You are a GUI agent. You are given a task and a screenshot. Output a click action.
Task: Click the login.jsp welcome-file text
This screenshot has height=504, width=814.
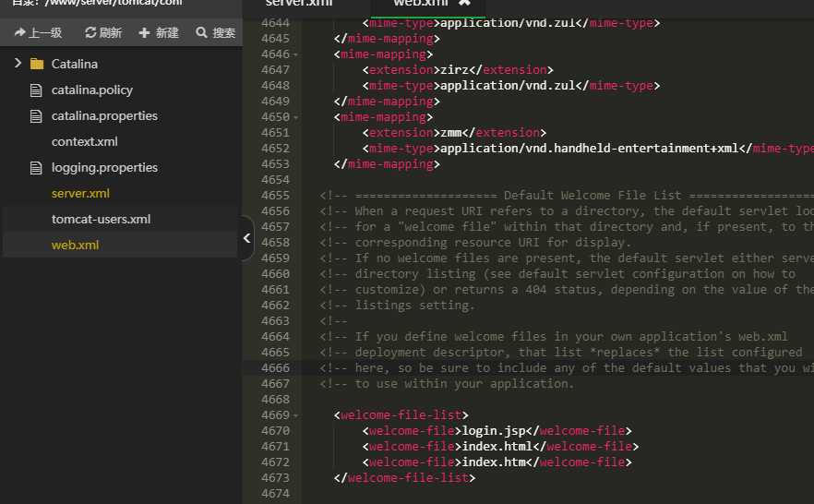click(494, 431)
